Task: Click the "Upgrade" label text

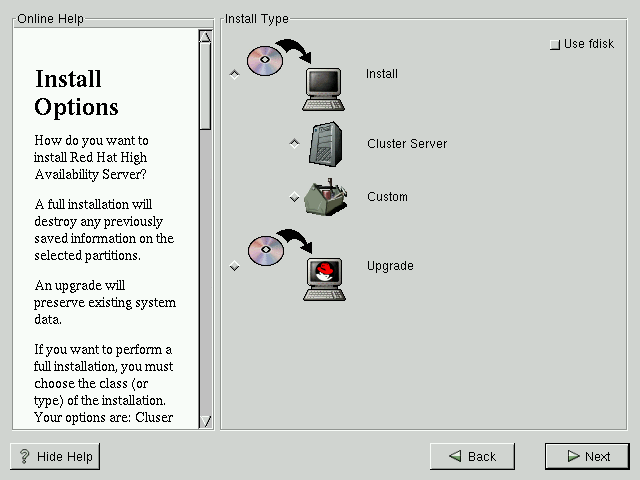Action: [390, 266]
